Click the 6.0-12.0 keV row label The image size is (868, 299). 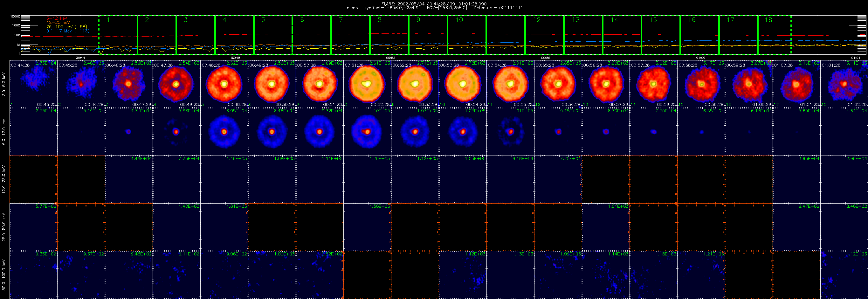[x=4, y=132]
